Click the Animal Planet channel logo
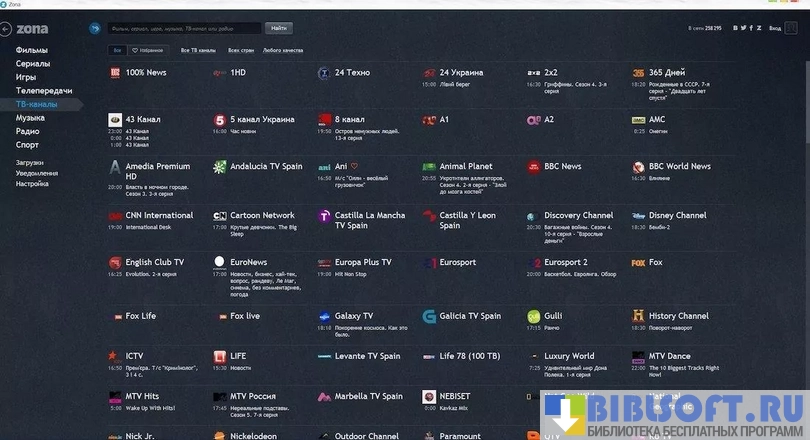Screen dimensions: 810x440 428,167
